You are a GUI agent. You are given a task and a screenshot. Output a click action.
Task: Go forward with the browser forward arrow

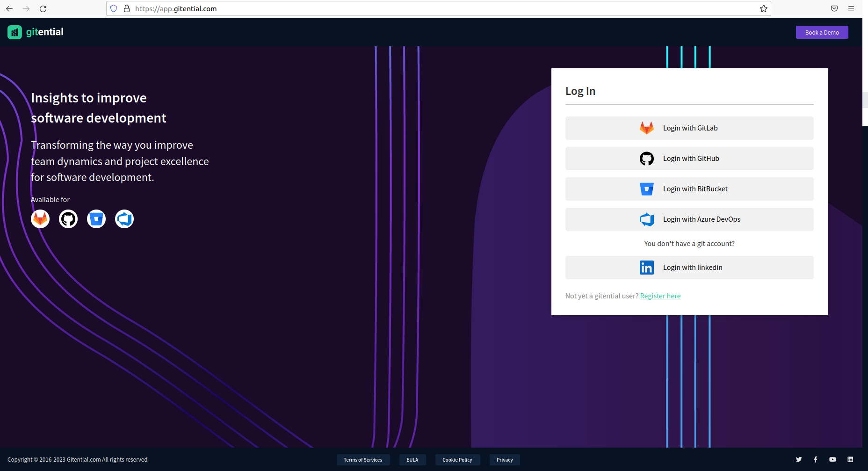coord(26,9)
